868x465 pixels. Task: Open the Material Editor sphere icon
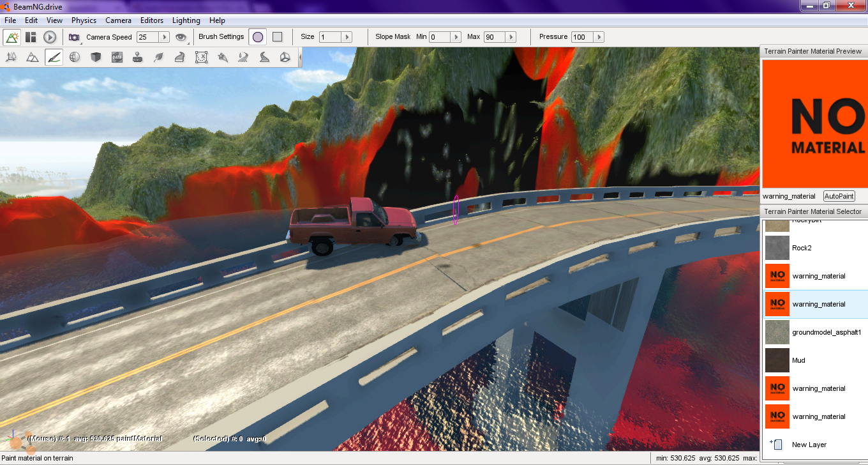[75, 57]
